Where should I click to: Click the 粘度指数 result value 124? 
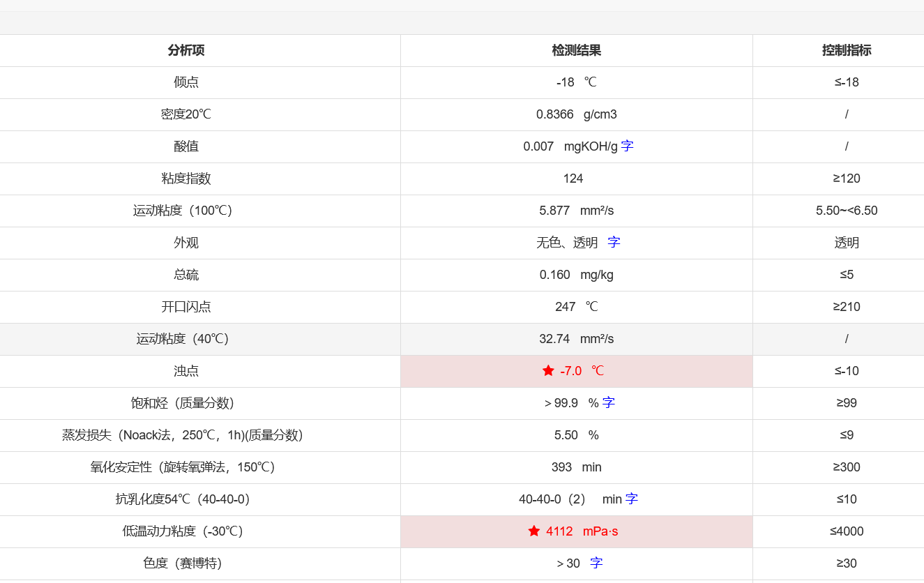coord(573,179)
